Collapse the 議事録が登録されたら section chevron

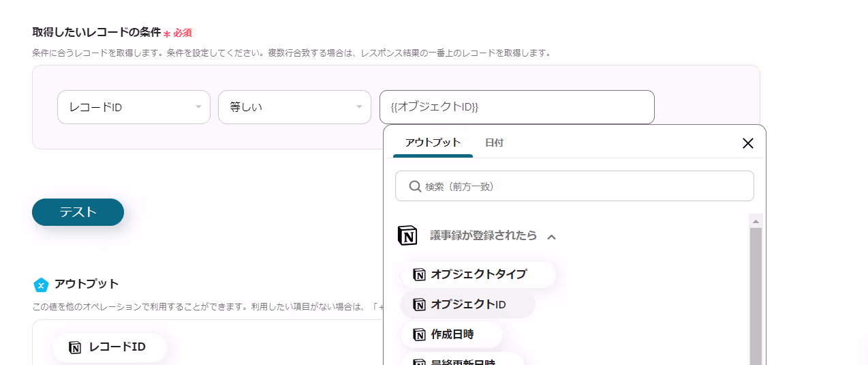(552, 237)
